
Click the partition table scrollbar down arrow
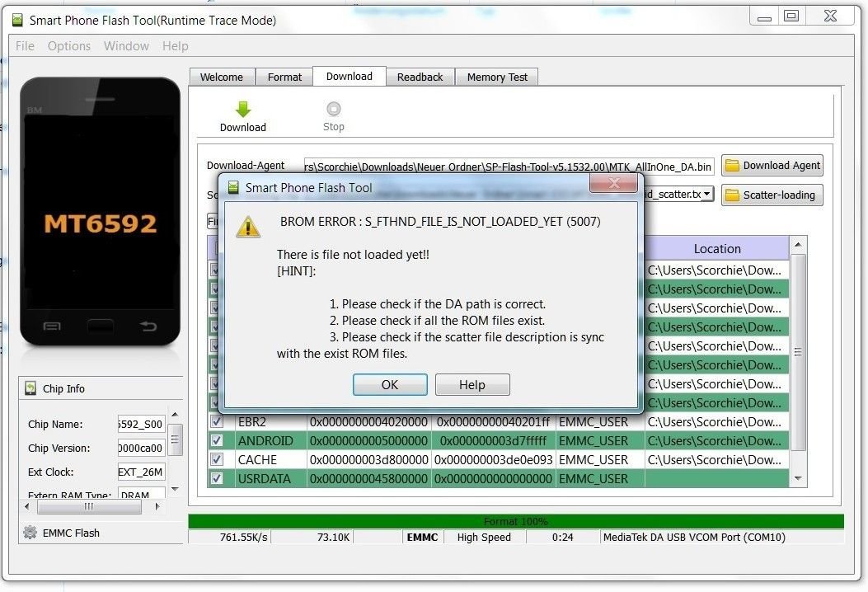point(798,478)
